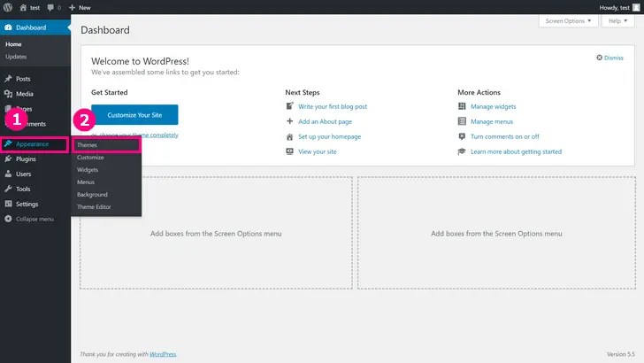Open the Plugins menu item
The height and width of the screenshot is (363, 644).
pyautogui.click(x=35, y=158)
